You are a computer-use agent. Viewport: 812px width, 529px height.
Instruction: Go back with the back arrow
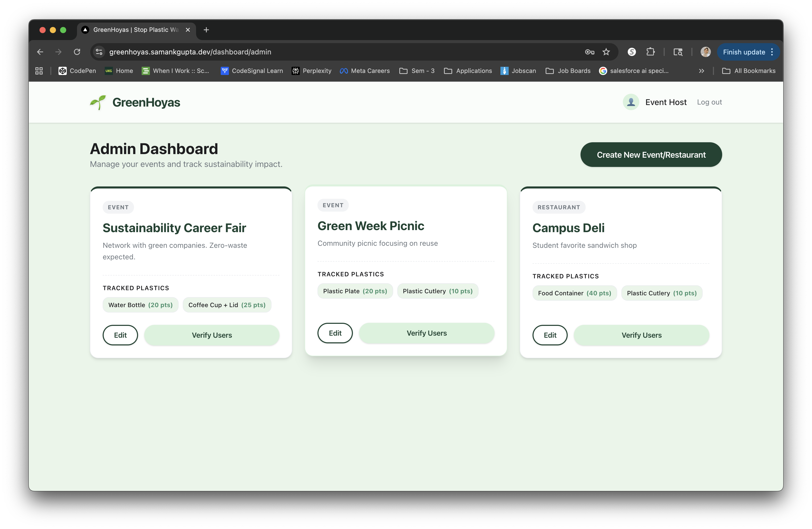(x=40, y=52)
